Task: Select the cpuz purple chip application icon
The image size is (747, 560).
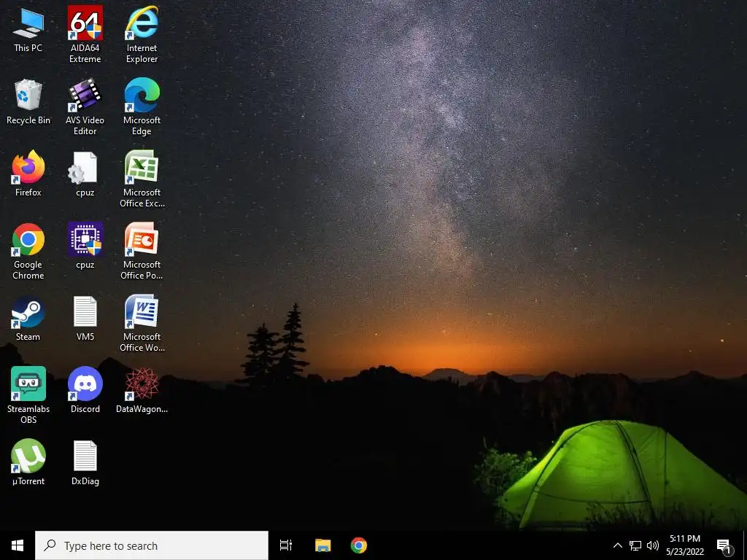Action: click(x=85, y=246)
